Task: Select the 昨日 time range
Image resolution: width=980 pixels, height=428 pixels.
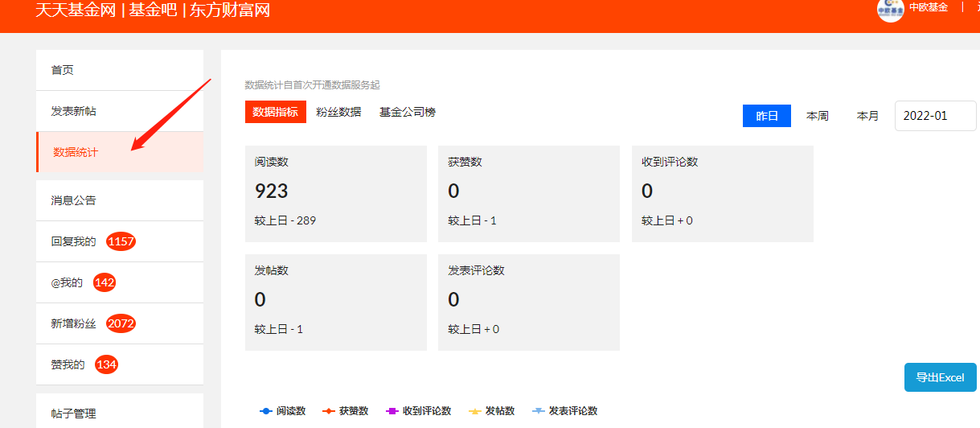Action: click(767, 116)
